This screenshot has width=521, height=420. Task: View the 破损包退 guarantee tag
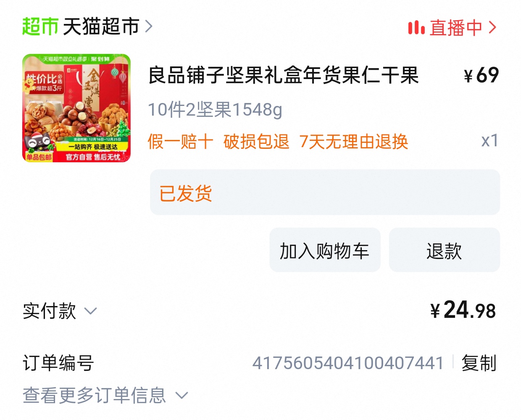pyautogui.click(x=256, y=142)
